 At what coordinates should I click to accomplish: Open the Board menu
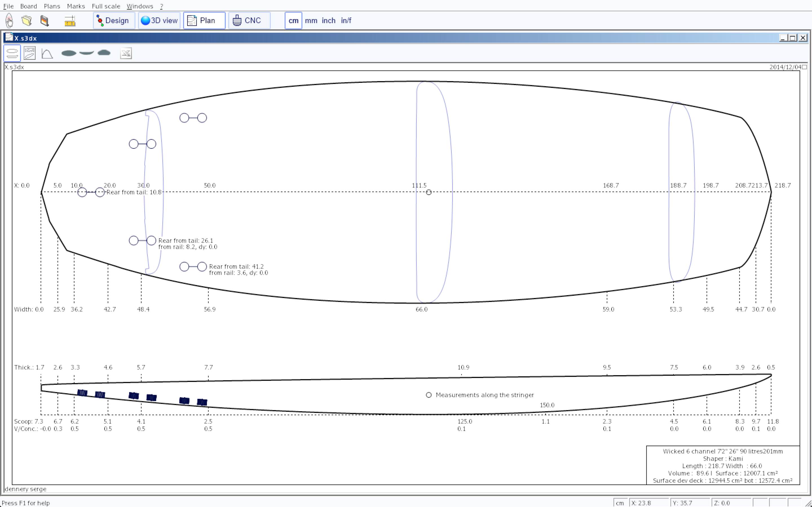pos(28,6)
